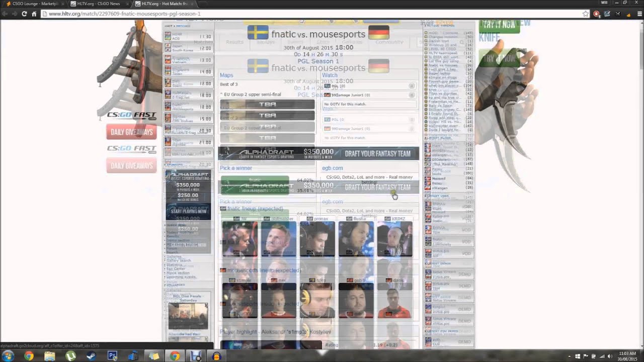Launch uTorrent from the taskbar
The width and height of the screenshot is (644, 362).
[70, 356]
